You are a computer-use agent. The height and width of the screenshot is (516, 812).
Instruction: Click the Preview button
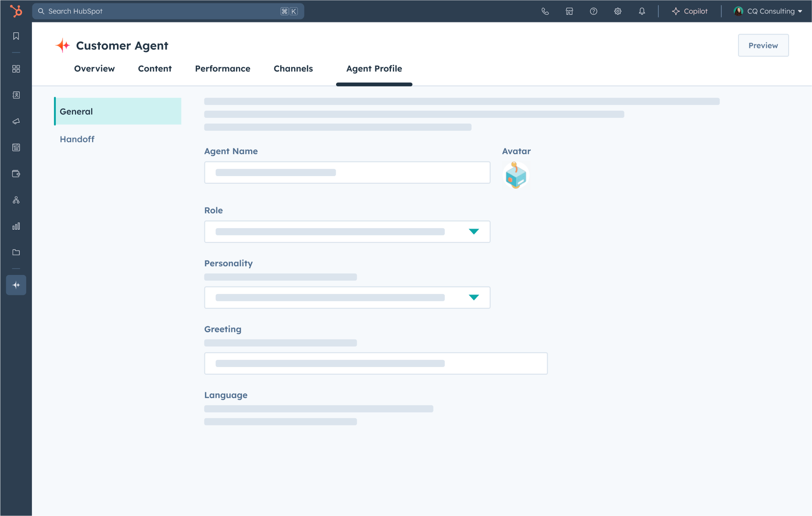763,45
